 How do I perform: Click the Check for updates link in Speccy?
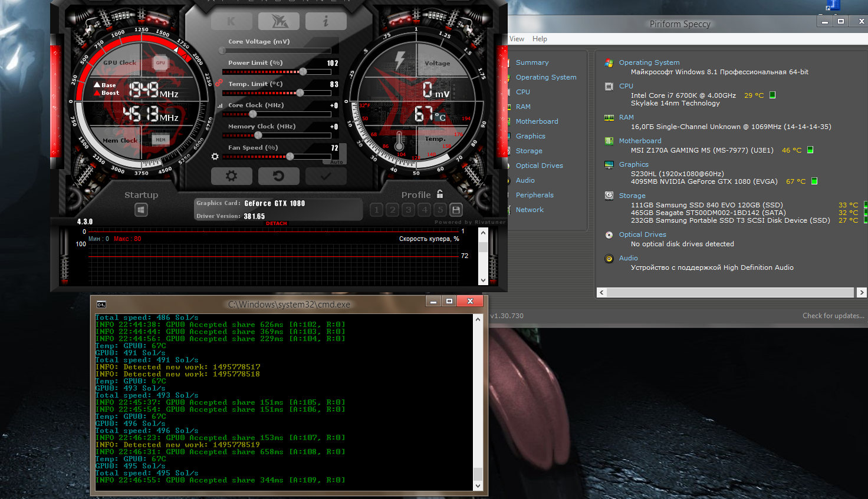833,316
